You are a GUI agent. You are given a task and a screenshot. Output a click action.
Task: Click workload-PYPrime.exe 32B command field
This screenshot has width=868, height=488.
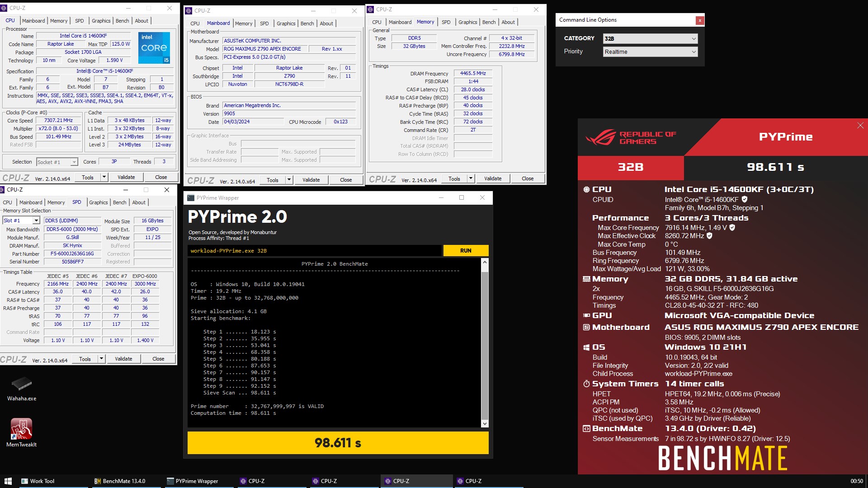314,251
